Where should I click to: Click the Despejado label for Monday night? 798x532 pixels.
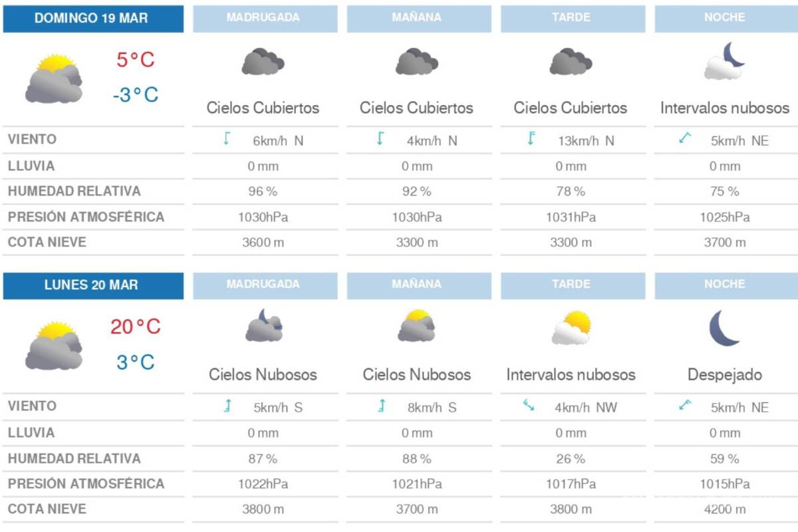724,374
